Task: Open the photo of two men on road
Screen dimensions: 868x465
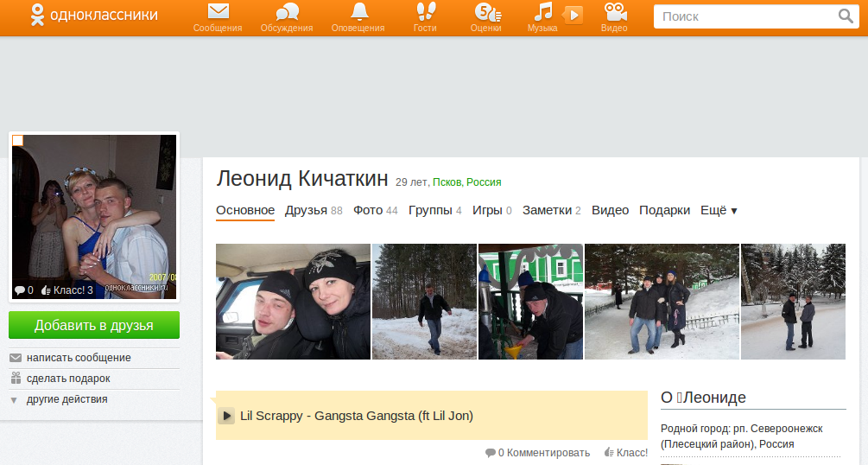Action: [x=793, y=302]
